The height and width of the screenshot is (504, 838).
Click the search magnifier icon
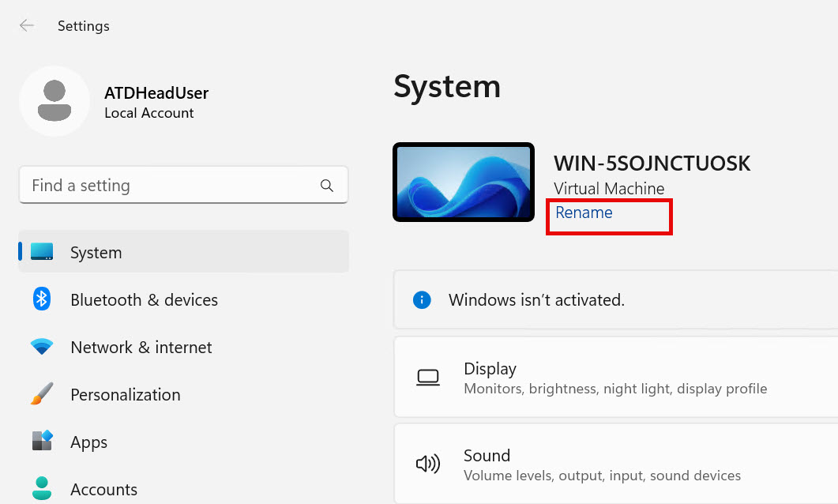[x=326, y=186]
